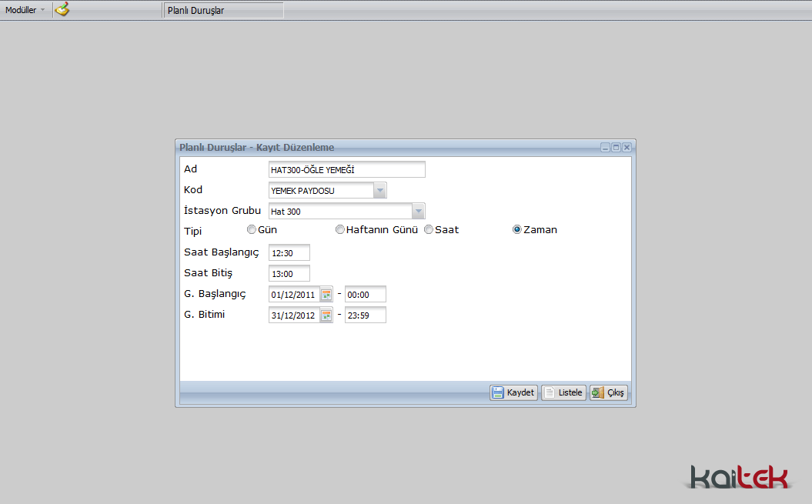Viewport: 812px width, 504px height.
Task: Minimize the Kayıt Düzenleme dialog
Action: [606, 147]
